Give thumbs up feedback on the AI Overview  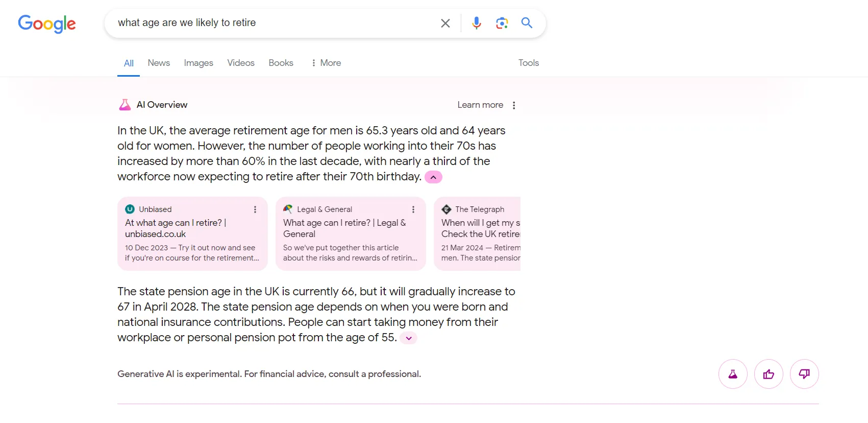768,374
